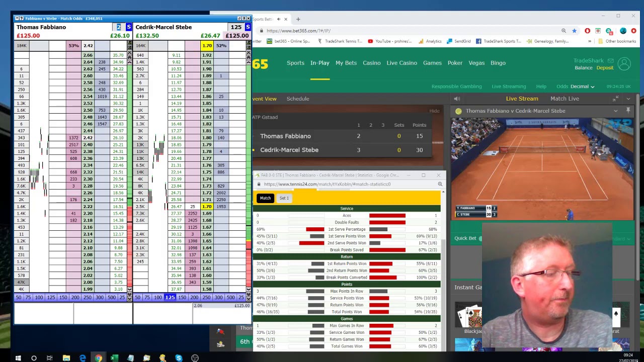Open Other bookmarks folder

tap(617, 41)
